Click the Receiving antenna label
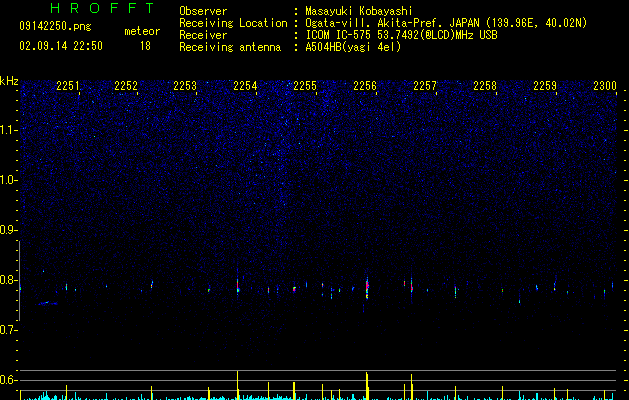This screenshot has width=629, height=400. click(x=230, y=47)
